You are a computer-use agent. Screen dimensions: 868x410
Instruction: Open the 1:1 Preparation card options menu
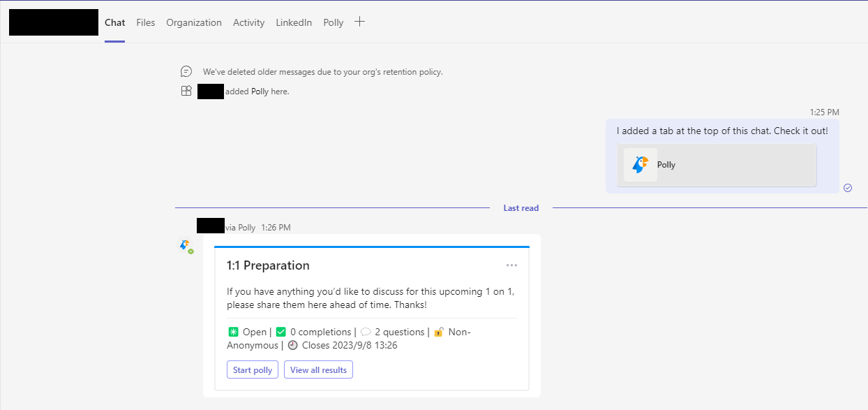[512, 265]
